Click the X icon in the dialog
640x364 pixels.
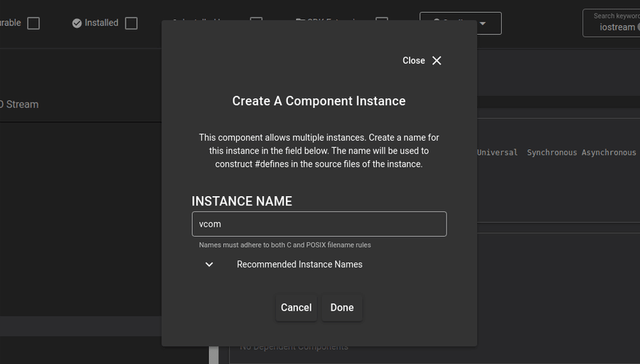point(437,60)
